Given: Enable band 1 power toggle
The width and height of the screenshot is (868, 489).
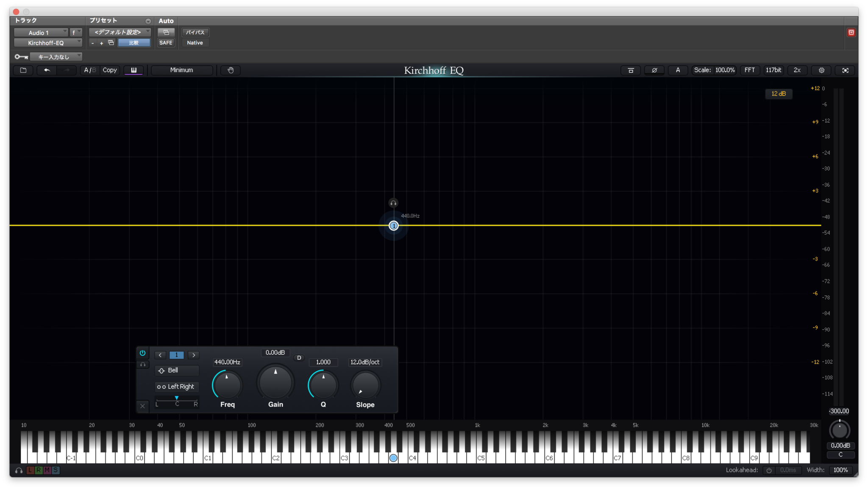Looking at the screenshot, I should [x=143, y=353].
